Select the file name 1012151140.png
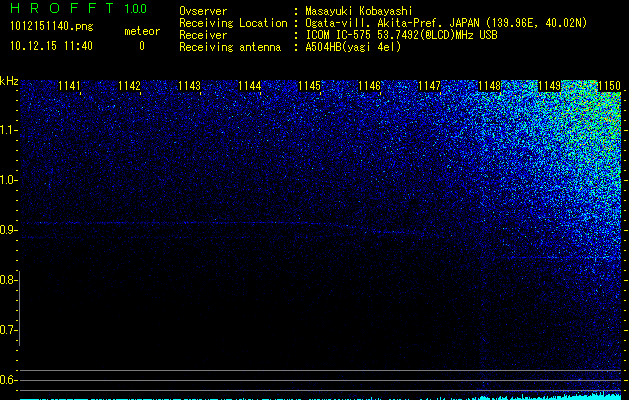Screen dimensions: 629x400 [x=51, y=26]
